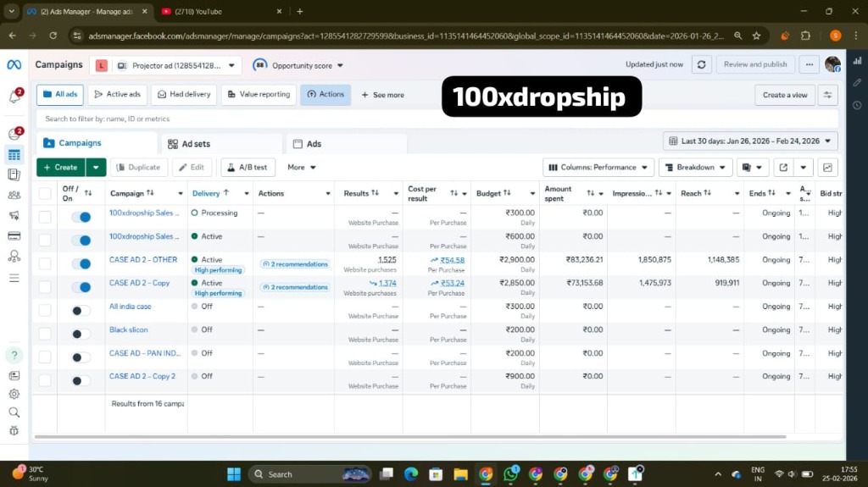The width and height of the screenshot is (868, 487).
Task: Open the export options dropdown arrow
Action: 804,167
